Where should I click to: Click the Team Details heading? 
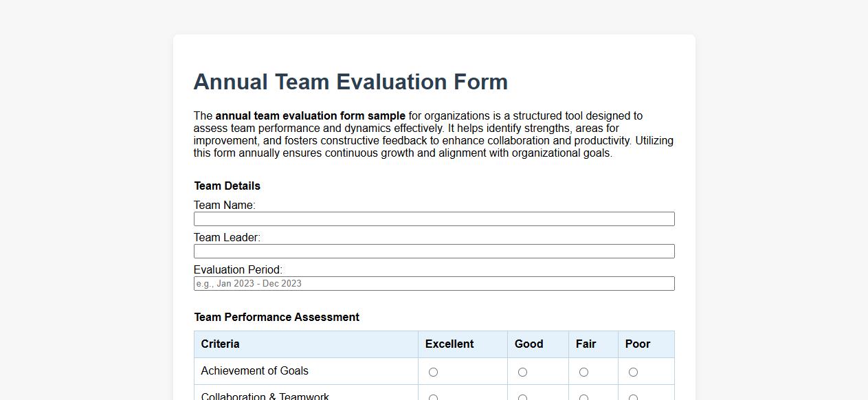(x=227, y=186)
